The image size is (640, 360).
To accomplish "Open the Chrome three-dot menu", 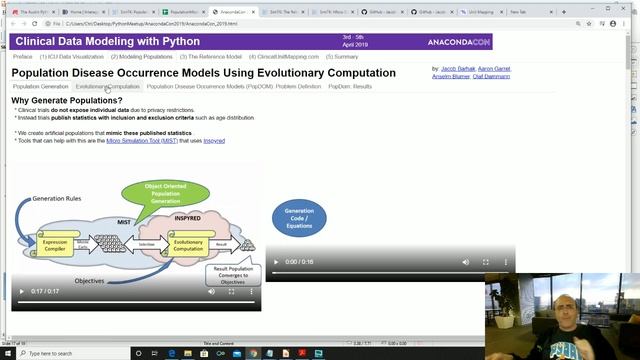I will pos(624,24).
